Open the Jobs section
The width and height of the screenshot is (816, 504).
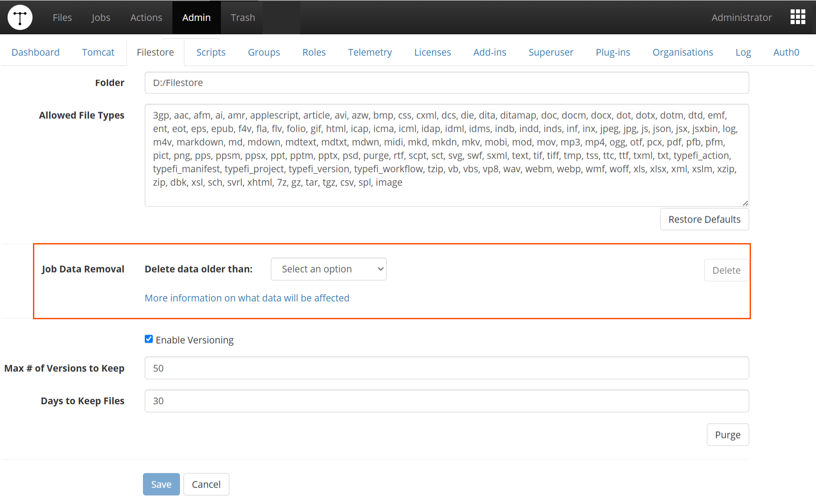click(101, 17)
